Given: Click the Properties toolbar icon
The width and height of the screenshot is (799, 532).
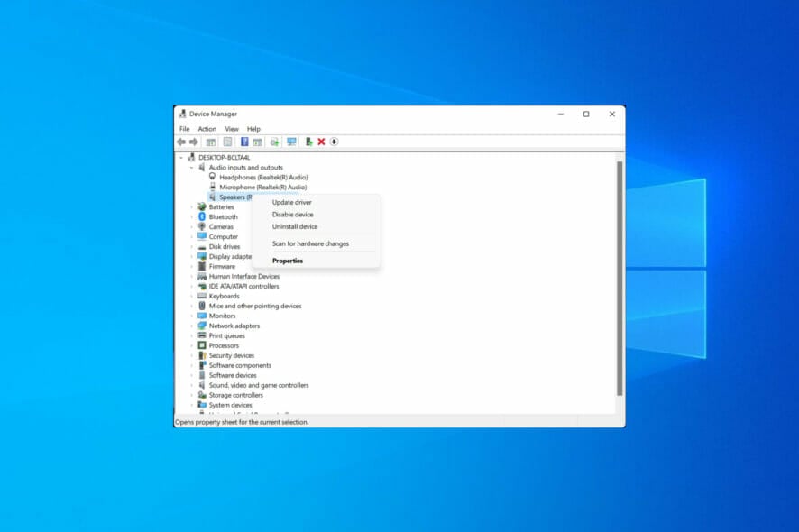Looking at the screenshot, I should 226,142.
